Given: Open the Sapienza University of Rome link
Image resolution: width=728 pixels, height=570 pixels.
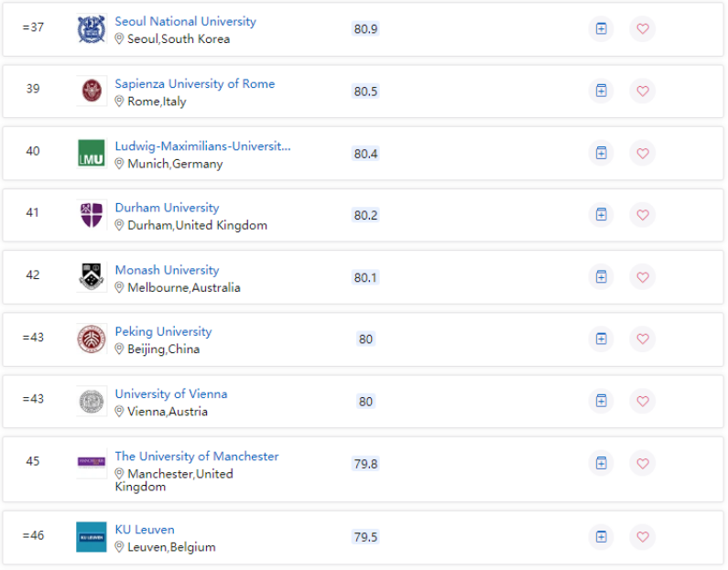Looking at the screenshot, I should coord(194,84).
